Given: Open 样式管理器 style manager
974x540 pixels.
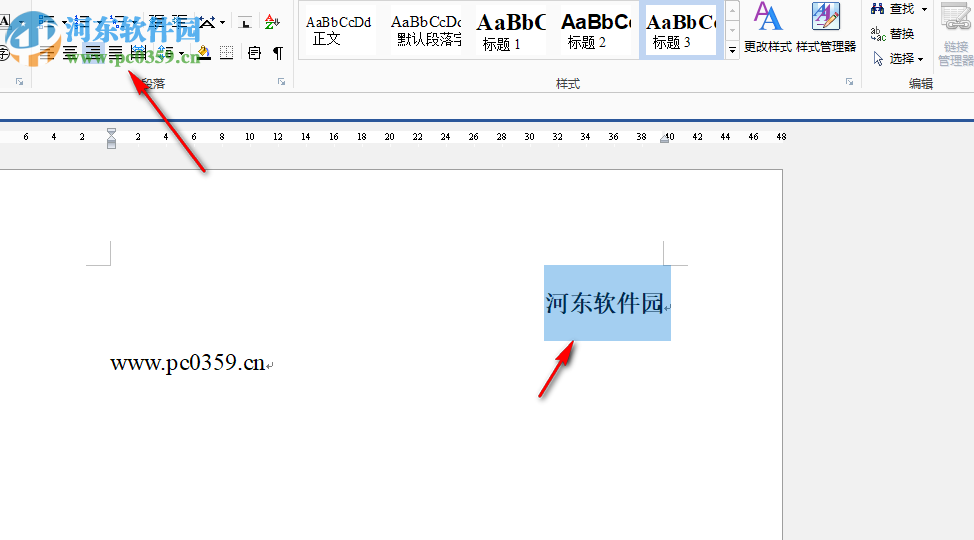Looking at the screenshot, I should click(826, 27).
